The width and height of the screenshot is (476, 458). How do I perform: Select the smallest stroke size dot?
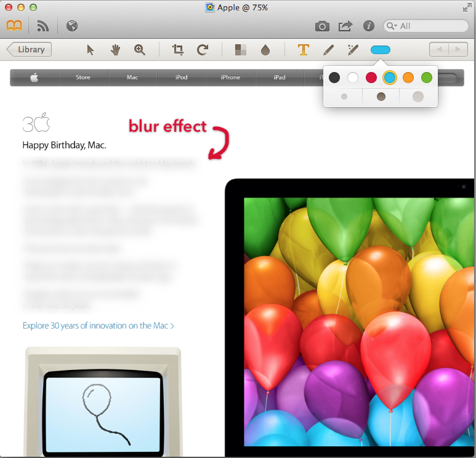pos(344,97)
